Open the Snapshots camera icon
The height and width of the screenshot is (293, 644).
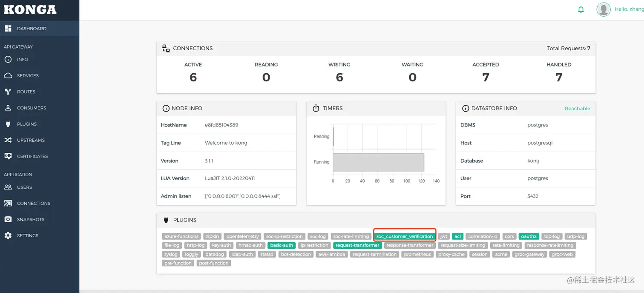pos(8,219)
